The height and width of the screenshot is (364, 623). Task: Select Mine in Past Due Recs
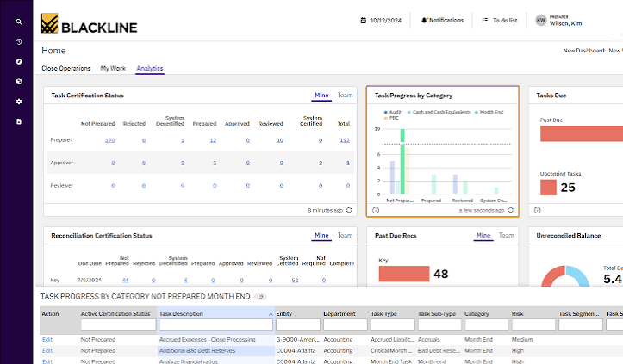(x=483, y=236)
